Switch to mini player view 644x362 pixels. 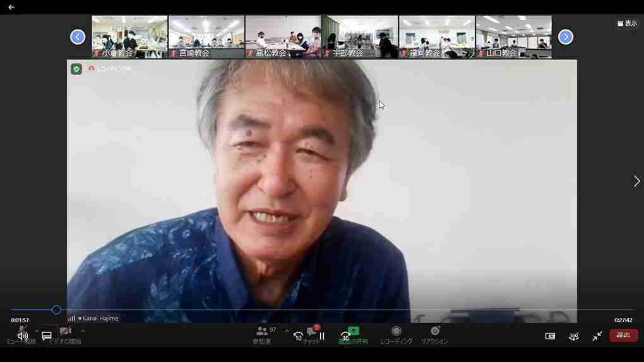(x=550, y=336)
